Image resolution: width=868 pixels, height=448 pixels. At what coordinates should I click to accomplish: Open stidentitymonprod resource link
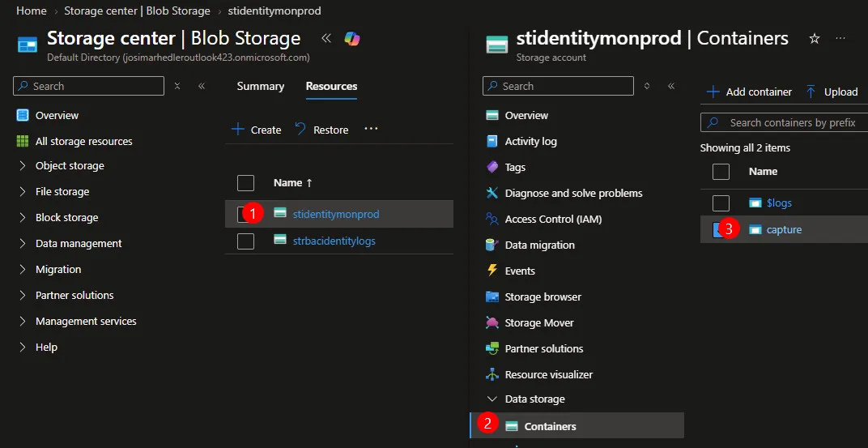[336, 215]
